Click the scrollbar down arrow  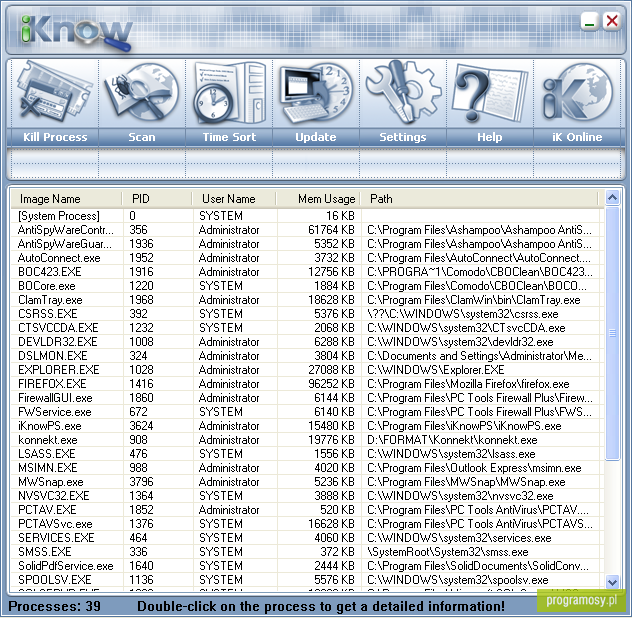click(x=612, y=582)
